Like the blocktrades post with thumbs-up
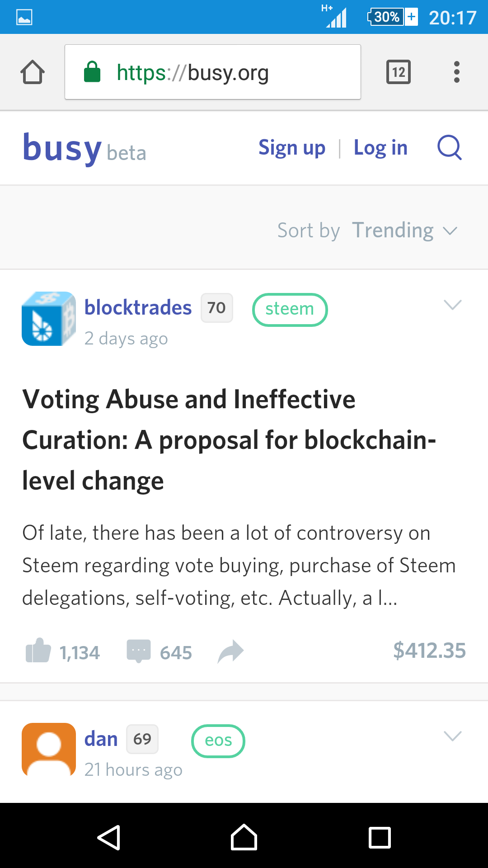Image resolution: width=488 pixels, height=868 pixels. [38, 651]
